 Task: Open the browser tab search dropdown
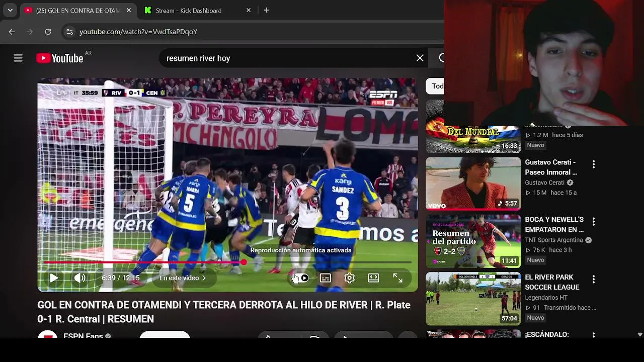(x=10, y=10)
